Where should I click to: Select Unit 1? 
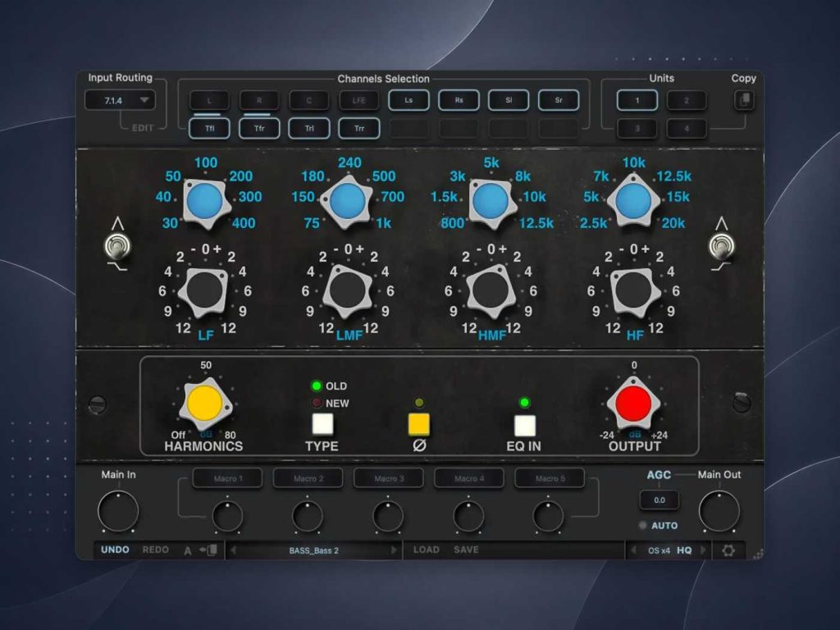tap(637, 100)
